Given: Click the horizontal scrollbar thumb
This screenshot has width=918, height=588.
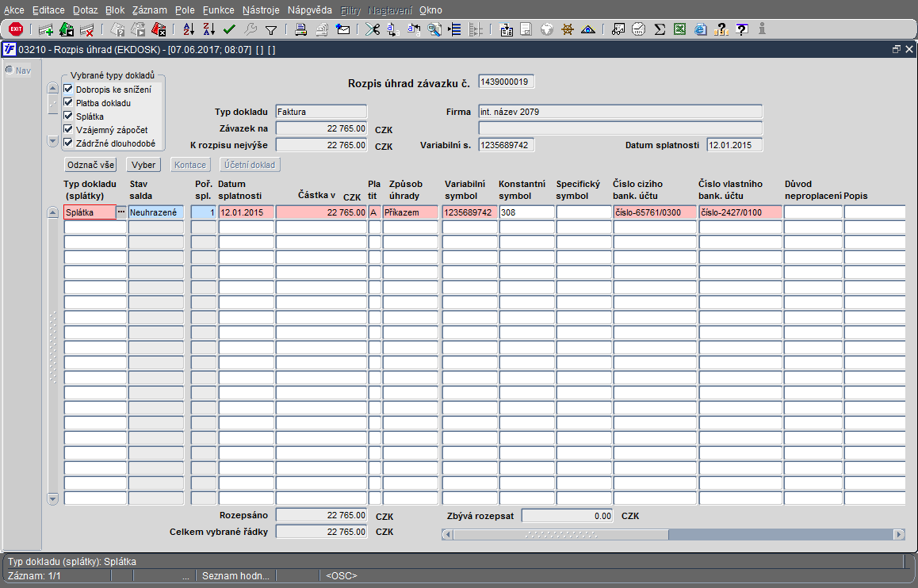Looking at the screenshot, I should click(x=561, y=534).
